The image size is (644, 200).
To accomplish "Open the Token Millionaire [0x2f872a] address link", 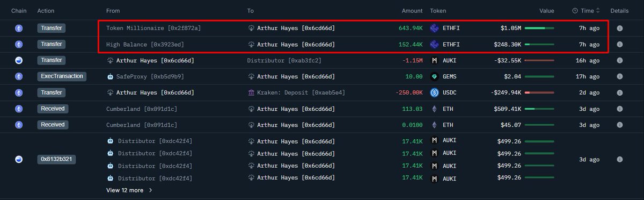I will [x=153, y=28].
